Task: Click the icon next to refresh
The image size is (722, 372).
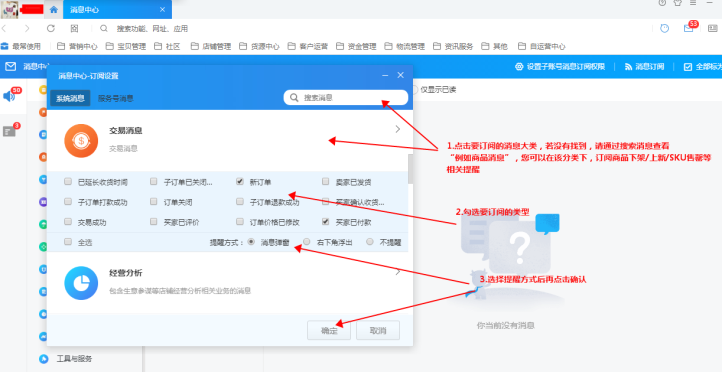Action: click(x=74, y=29)
